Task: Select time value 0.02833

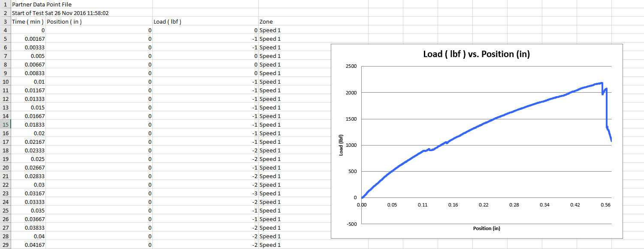Action: 28,176
